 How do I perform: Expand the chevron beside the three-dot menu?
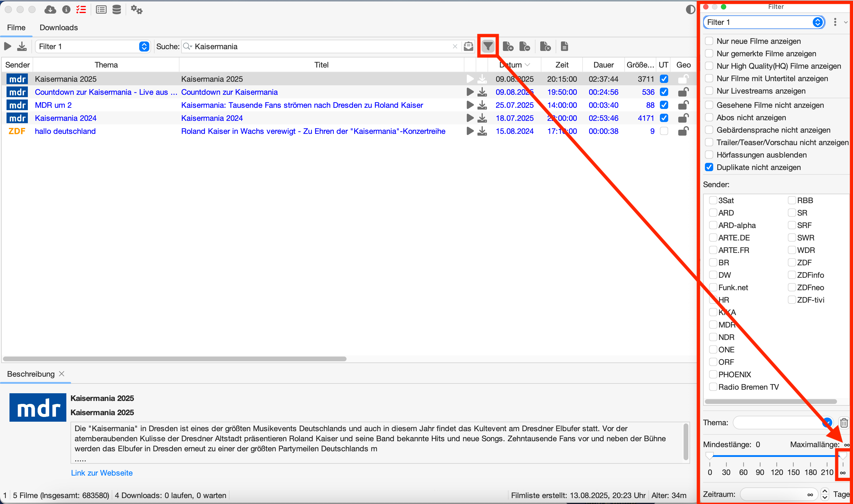846,23
